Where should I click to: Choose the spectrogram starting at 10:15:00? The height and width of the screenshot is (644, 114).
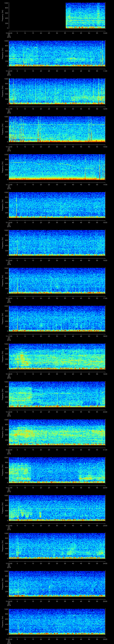coord(57,243)
